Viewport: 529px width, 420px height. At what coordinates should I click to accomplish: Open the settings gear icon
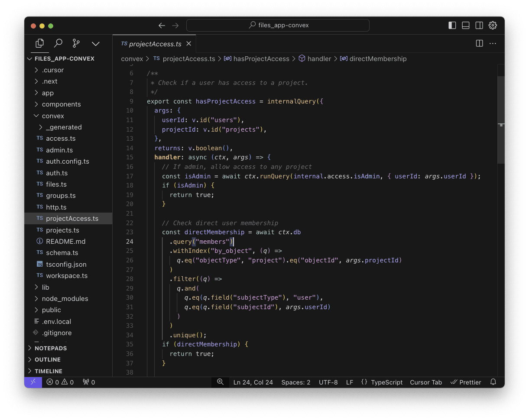pos(493,26)
